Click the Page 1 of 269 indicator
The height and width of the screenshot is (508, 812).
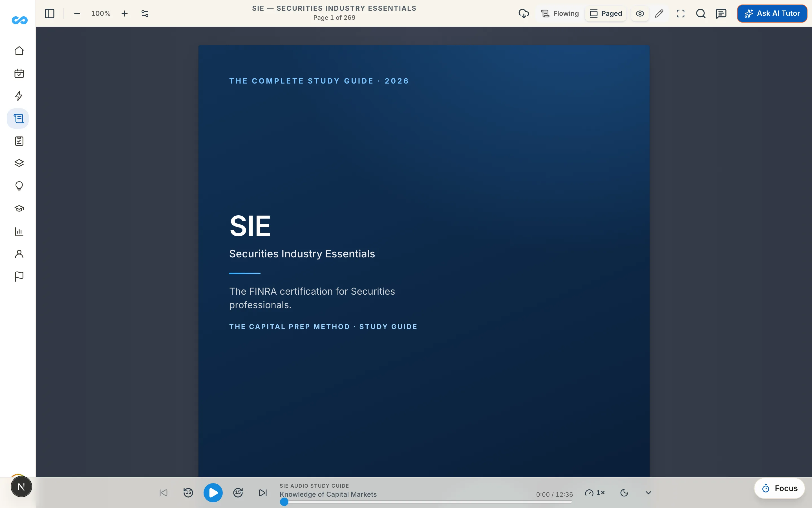coord(334,17)
